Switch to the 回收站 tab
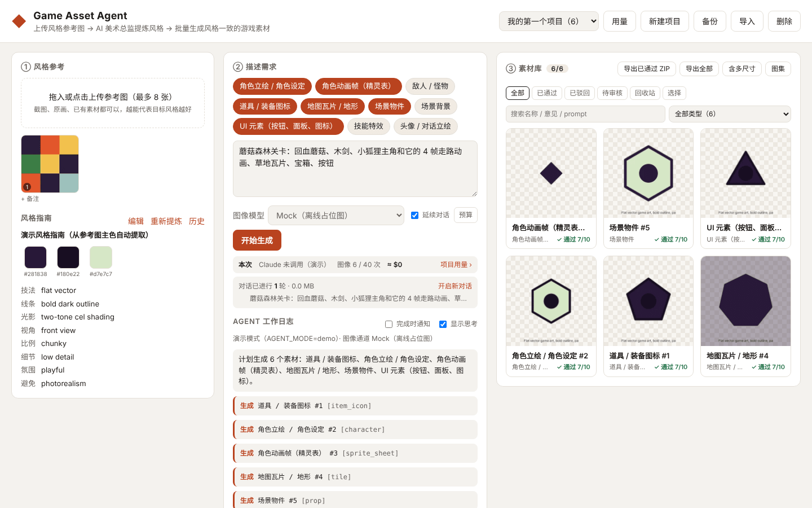 645,93
